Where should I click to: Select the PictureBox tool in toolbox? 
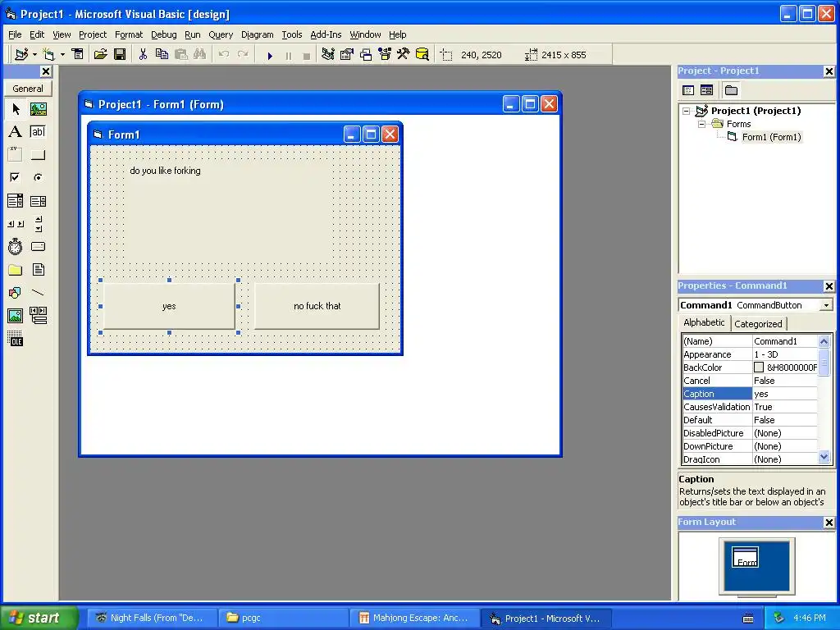[38, 109]
